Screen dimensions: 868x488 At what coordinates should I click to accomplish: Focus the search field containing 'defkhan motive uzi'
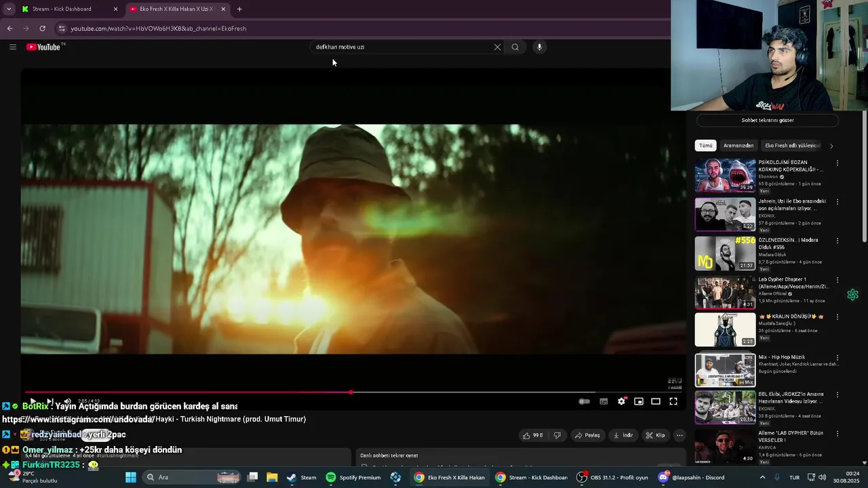tap(403, 47)
